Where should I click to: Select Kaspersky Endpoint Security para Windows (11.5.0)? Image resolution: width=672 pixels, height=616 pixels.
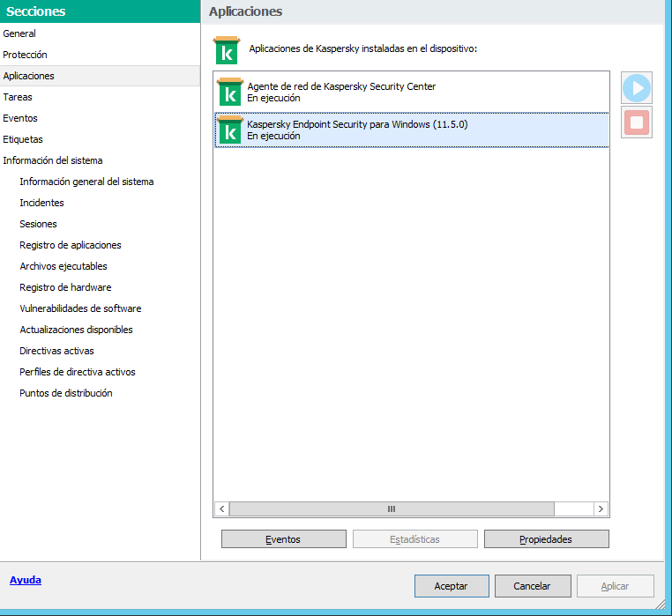(412, 130)
